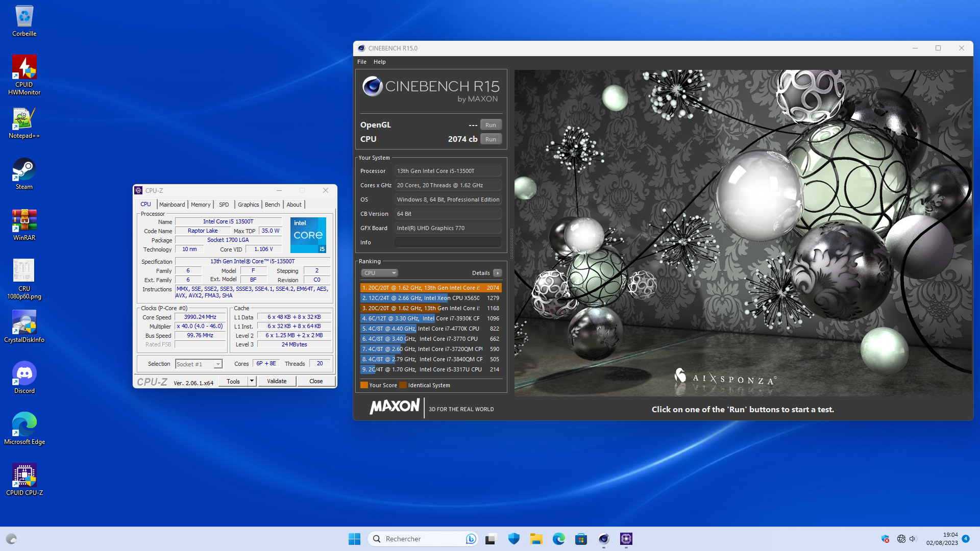Image resolution: width=980 pixels, height=551 pixels.
Task: Click the Bing icon in search box
Action: pyautogui.click(x=471, y=539)
